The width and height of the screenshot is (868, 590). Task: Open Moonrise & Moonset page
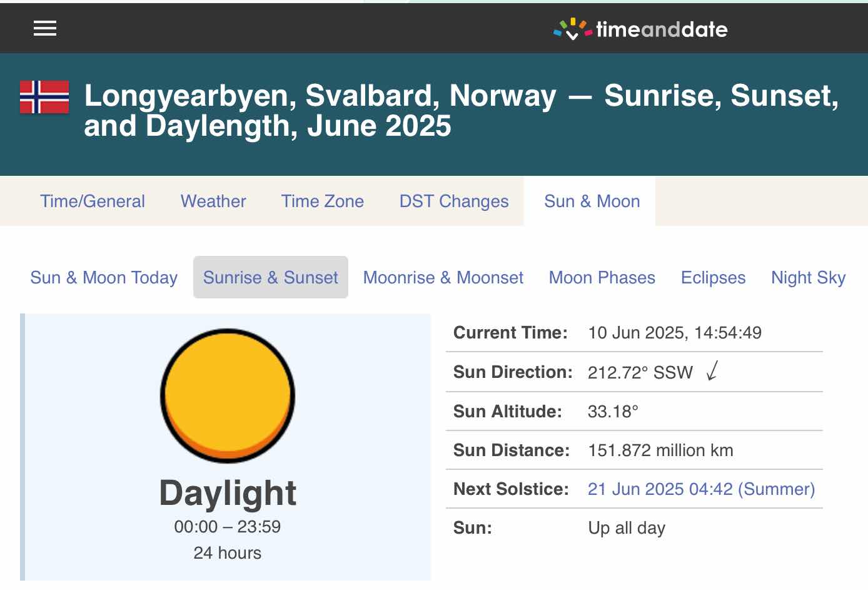pyautogui.click(x=443, y=278)
